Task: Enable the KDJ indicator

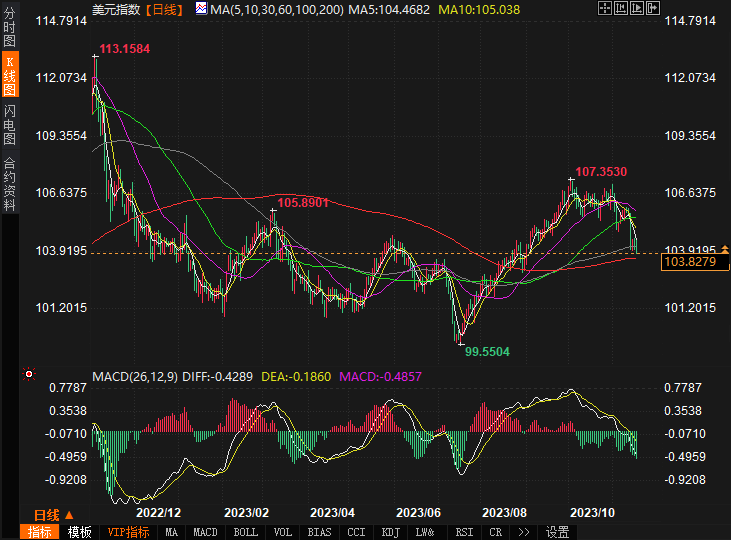Action: coord(391,532)
